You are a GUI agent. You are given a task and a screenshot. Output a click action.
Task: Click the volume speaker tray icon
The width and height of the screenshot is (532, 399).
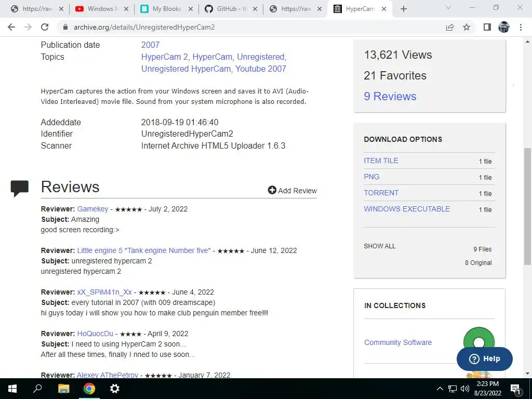click(465, 389)
